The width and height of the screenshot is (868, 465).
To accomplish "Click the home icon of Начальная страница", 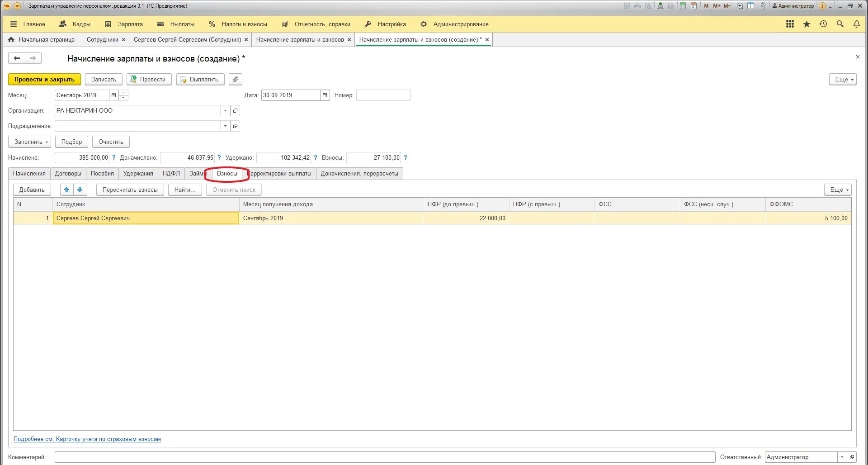I will [11, 39].
